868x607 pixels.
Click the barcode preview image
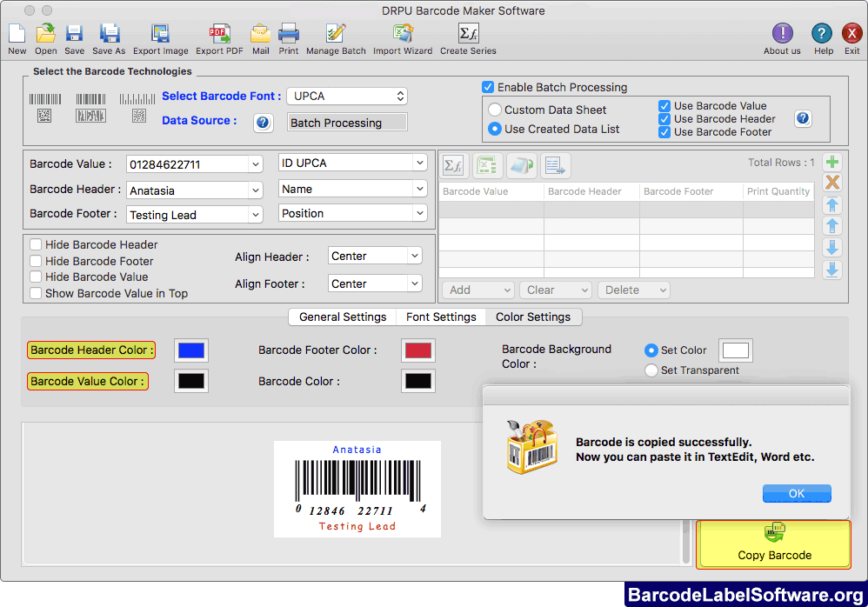point(357,489)
